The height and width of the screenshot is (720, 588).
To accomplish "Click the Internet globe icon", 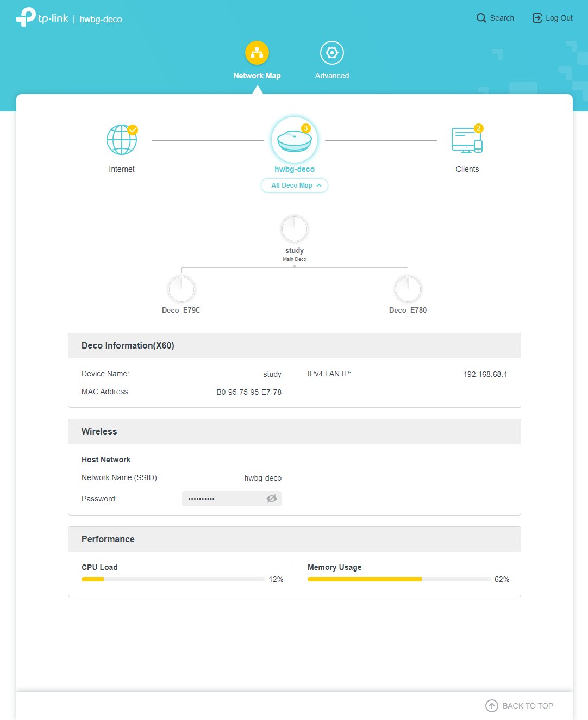I will coord(122,140).
